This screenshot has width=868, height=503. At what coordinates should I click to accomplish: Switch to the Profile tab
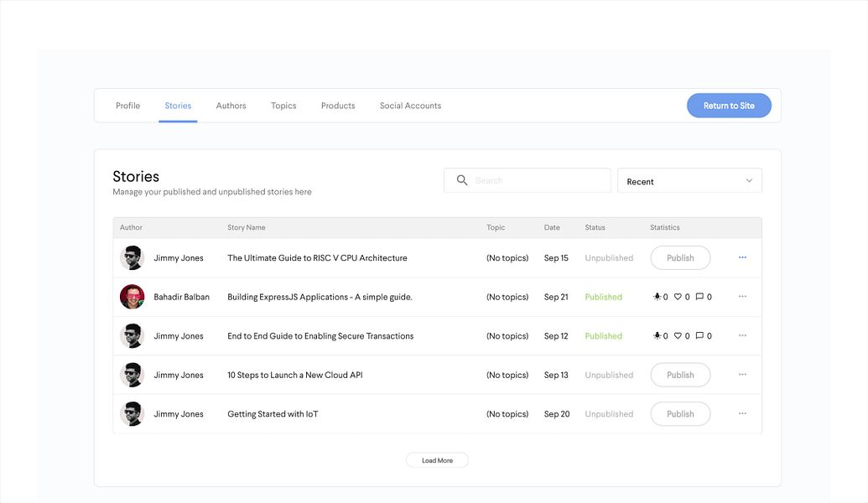point(127,106)
